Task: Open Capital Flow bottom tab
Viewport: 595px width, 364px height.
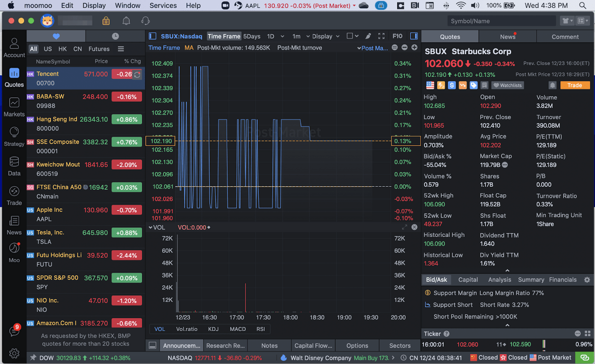Action: pos(313,346)
